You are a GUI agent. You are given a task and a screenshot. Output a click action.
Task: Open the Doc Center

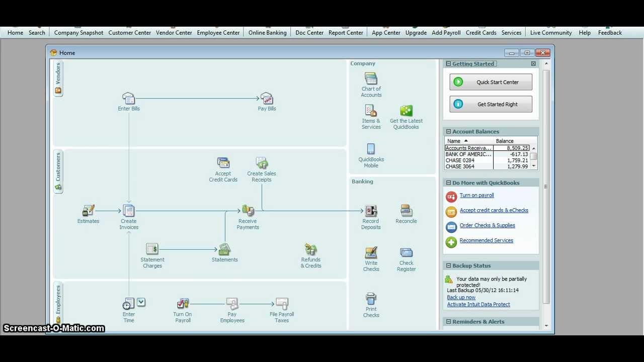tap(309, 33)
